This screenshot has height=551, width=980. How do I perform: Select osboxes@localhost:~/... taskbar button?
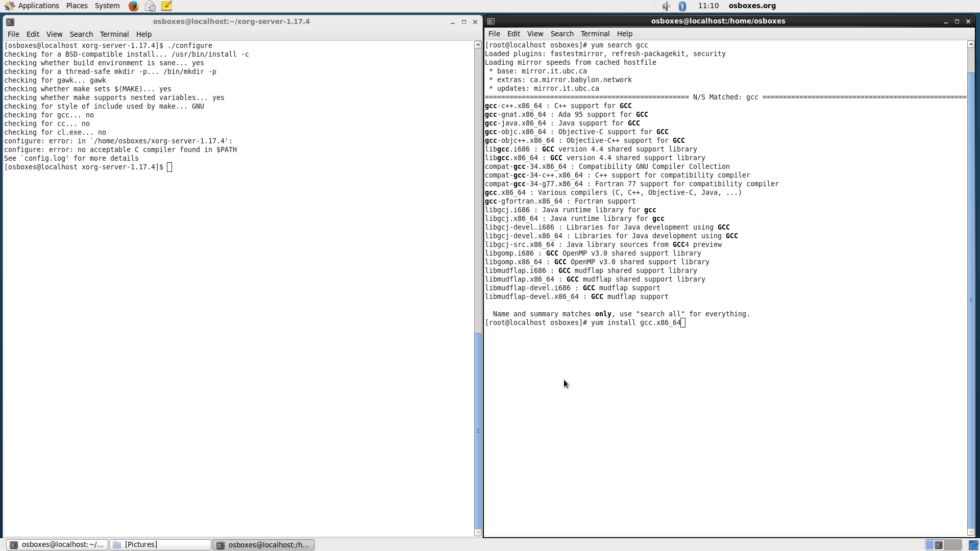pyautogui.click(x=57, y=545)
